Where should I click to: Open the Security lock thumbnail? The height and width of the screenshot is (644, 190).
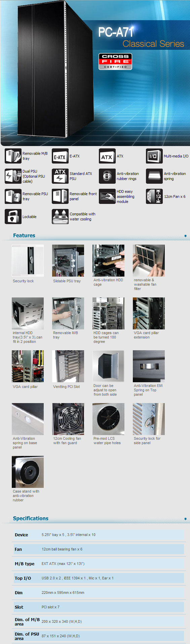pyautogui.click(x=28, y=260)
